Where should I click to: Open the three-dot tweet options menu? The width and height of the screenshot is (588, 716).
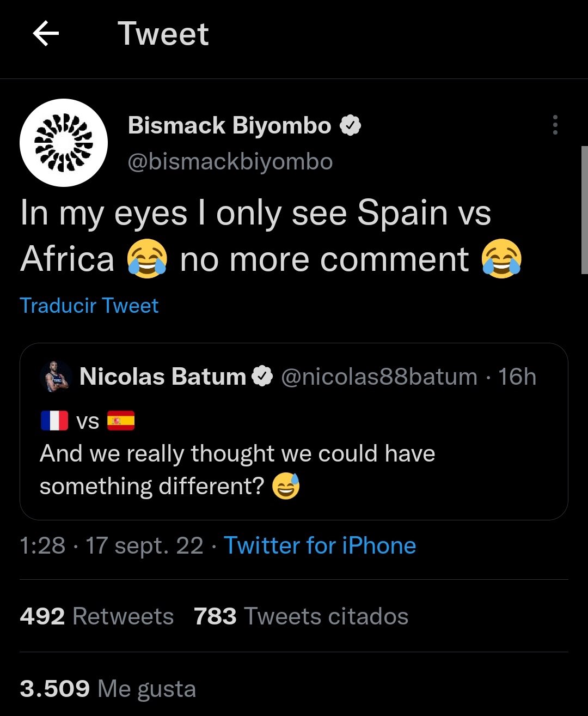[555, 125]
